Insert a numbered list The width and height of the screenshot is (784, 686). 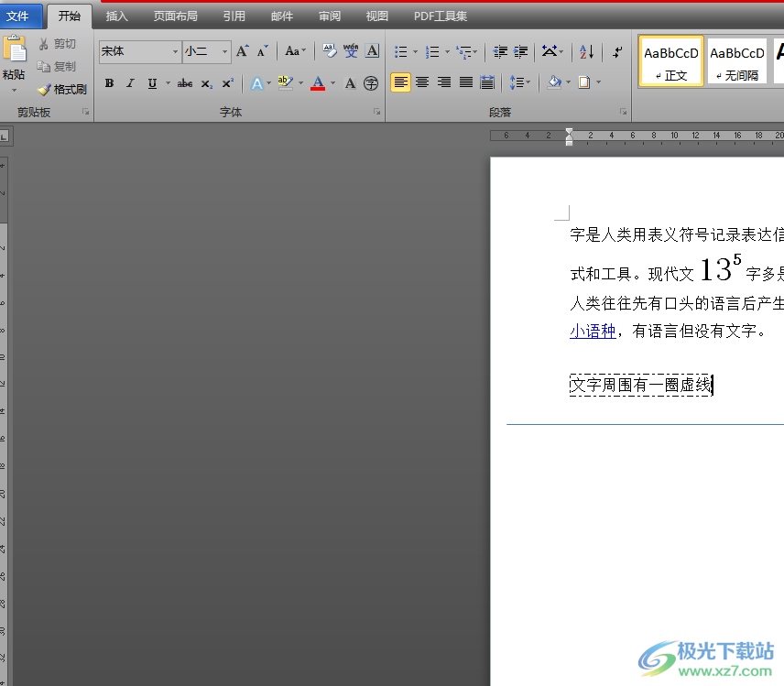pos(432,51)
